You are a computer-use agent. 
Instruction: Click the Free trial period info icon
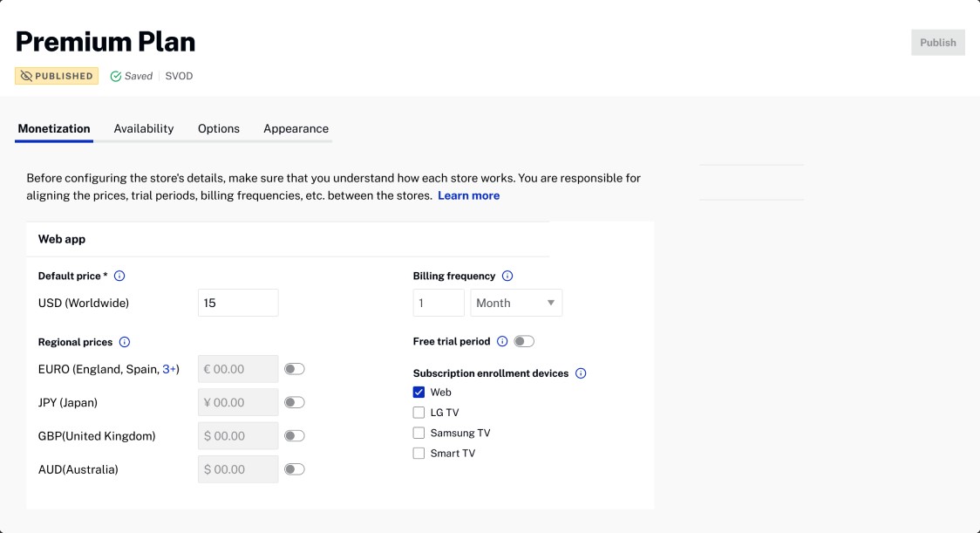click(x=502, y=342)
